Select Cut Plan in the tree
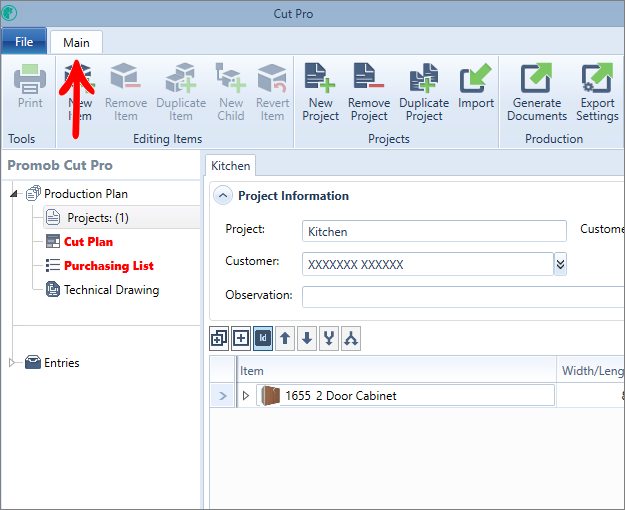This screenshot has width=625, height=510. tap(88, 242)
